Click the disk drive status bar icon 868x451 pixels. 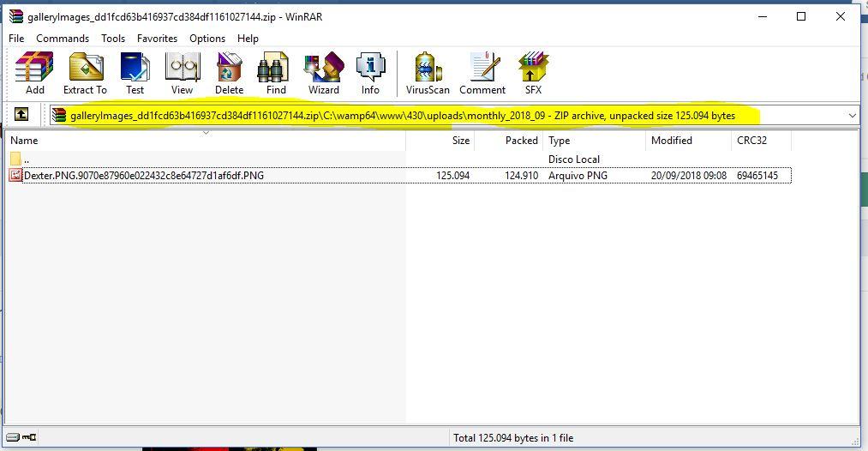click(x=13, y=437)
